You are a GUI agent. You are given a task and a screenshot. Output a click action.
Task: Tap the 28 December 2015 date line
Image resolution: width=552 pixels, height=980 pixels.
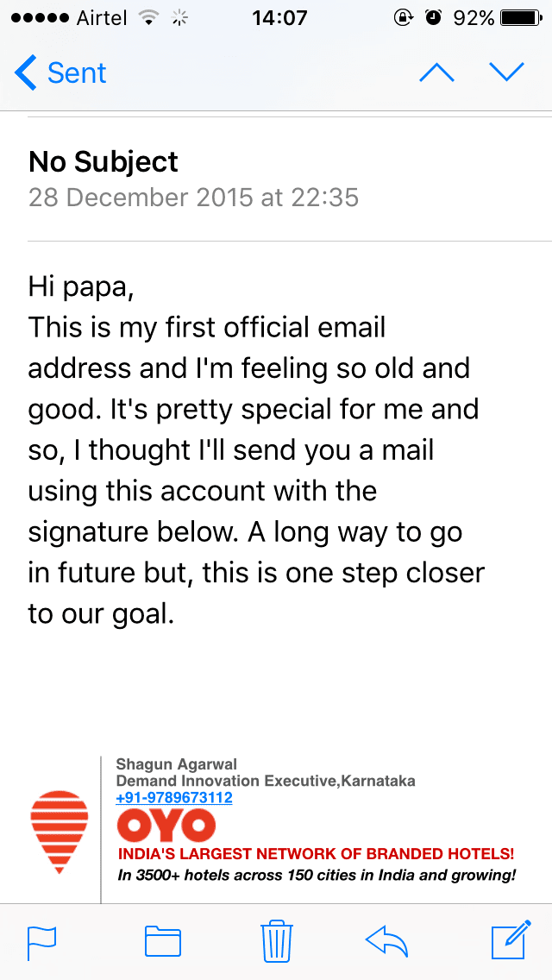tap(193, 198)
